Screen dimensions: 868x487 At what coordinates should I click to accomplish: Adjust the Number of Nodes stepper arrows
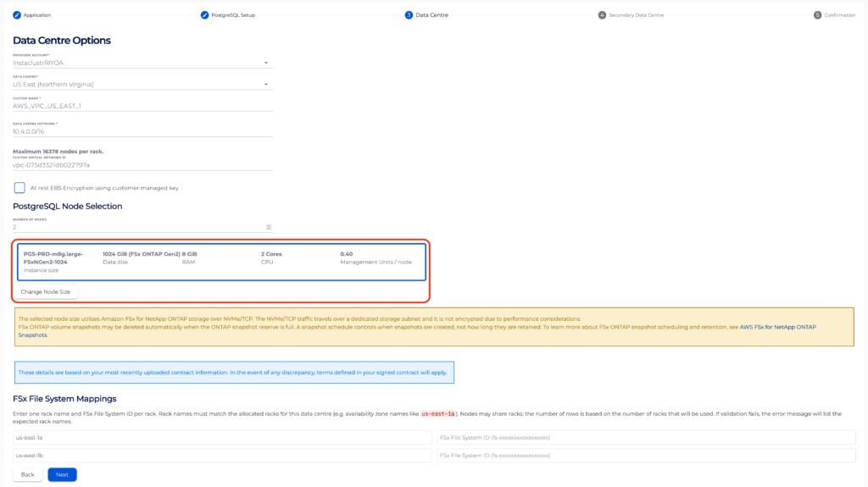tap(269, 227)
